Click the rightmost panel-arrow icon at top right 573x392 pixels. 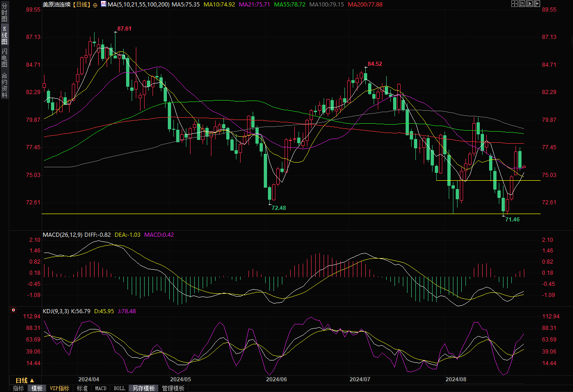click(537, 4)
